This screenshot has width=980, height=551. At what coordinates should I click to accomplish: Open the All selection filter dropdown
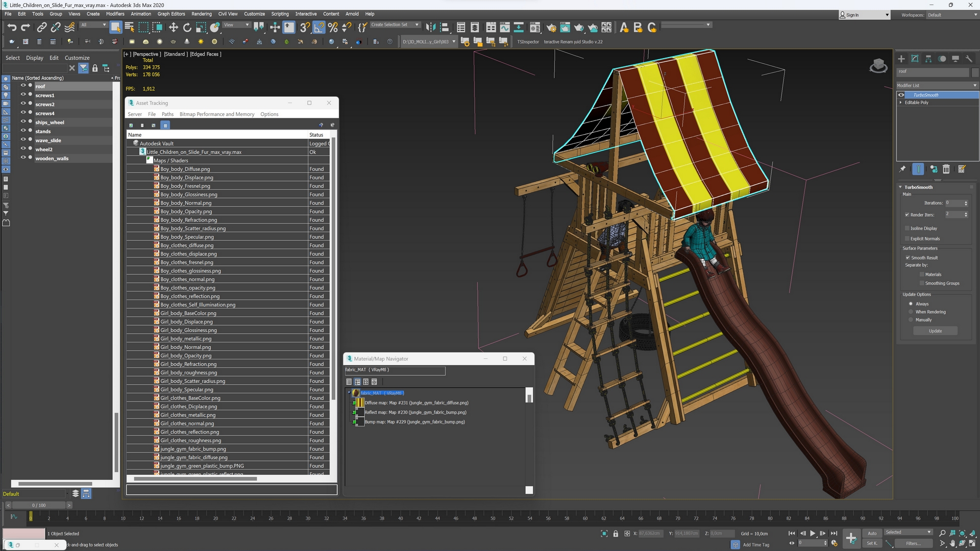(x=93, y=25)
